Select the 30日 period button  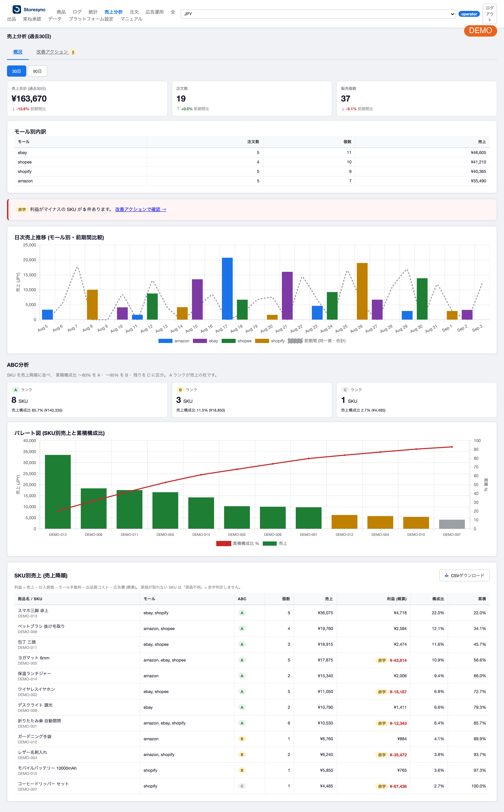pos(17,71)
